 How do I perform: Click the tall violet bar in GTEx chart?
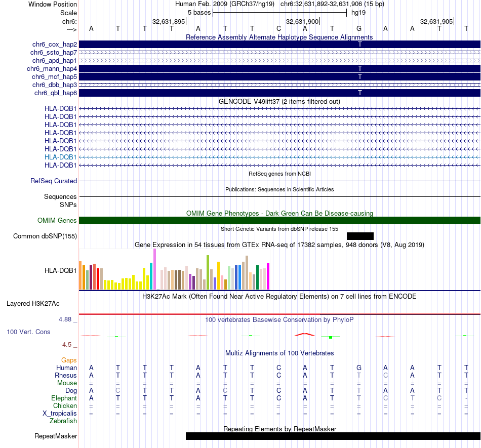(x=154, y=269)
